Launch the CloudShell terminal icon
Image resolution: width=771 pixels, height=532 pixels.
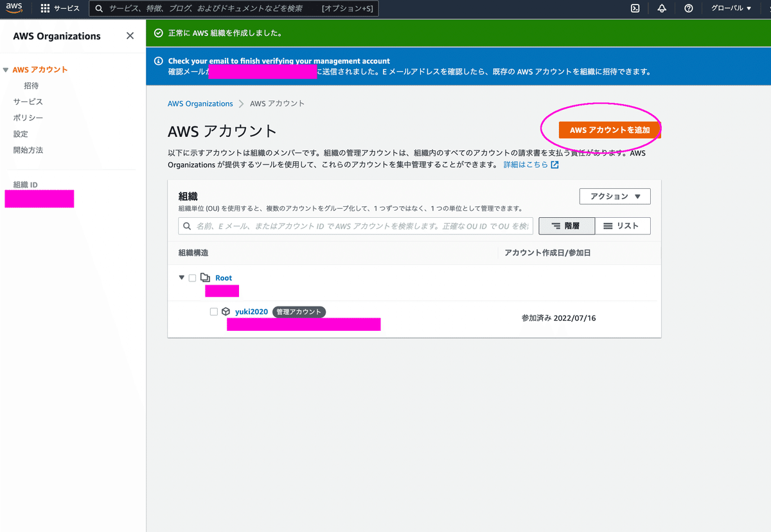tap(635, 8)
